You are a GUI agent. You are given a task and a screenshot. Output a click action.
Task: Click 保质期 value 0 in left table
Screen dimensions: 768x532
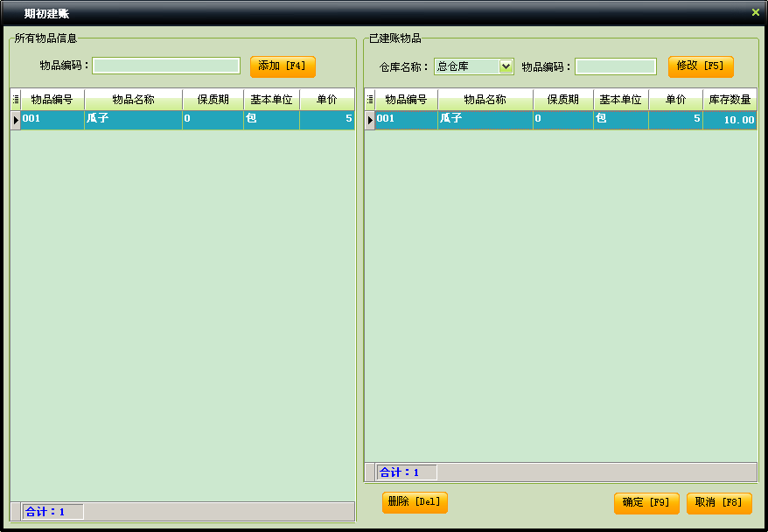pyautogui.click(x=213, y=120)
